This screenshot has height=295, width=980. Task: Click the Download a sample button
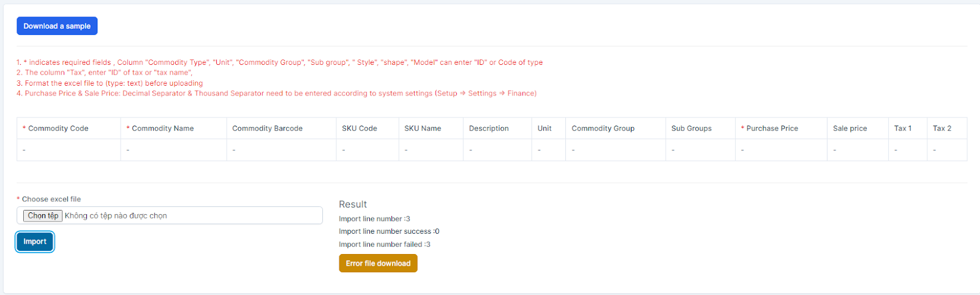coord(57,26)
